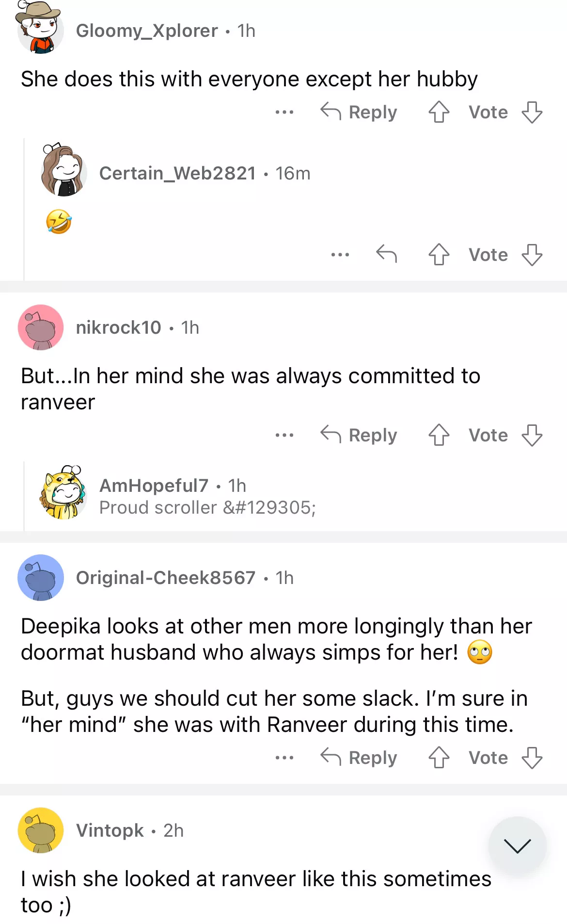Upvote Gloomy_Xplorer's comment
This screenshot has width=567, height=924.
439,112
